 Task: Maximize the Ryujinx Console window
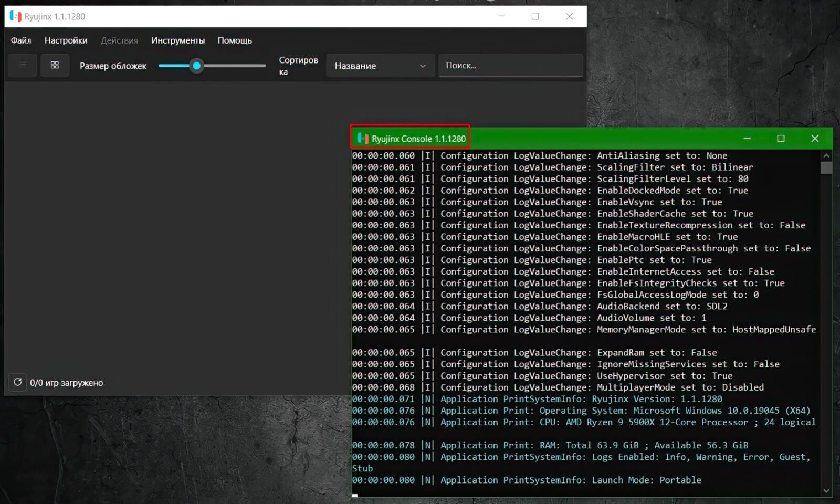tap(781, 139)
